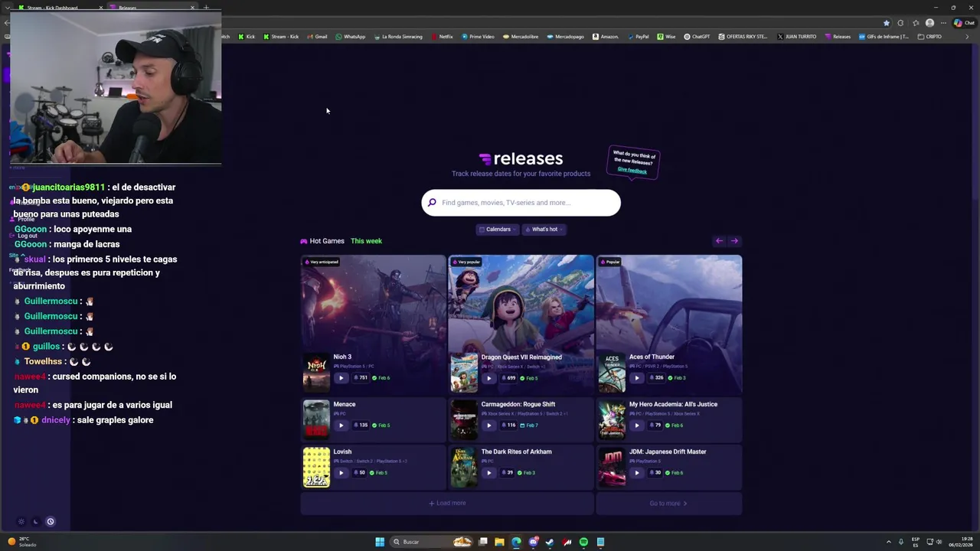Open the Carmageddon: Rogue Shift title
The height and width of the screenshot is (551, 980).
518,405
